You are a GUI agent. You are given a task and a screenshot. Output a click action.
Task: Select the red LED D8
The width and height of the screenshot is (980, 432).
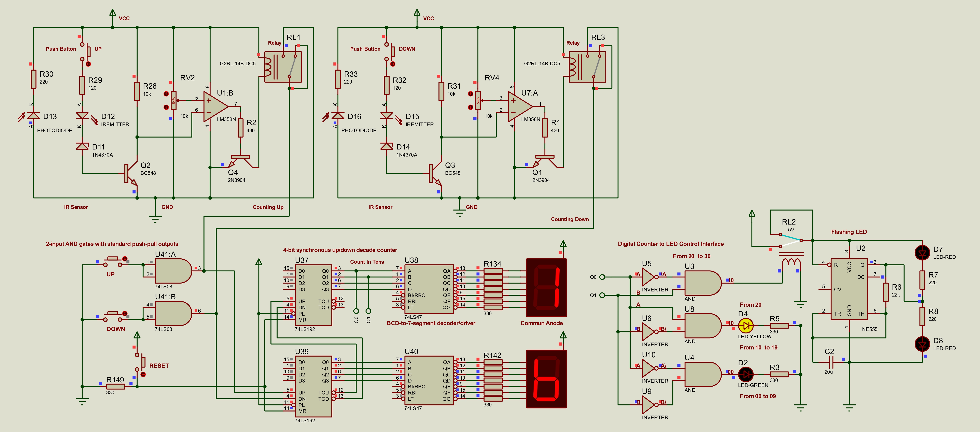pyautogui.click(x=922, y=344)
